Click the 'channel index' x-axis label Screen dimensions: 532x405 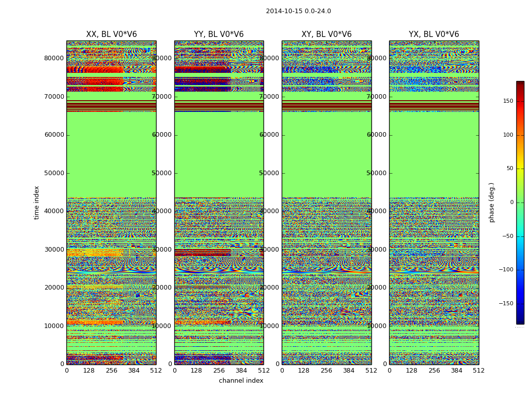click(241, 381)
